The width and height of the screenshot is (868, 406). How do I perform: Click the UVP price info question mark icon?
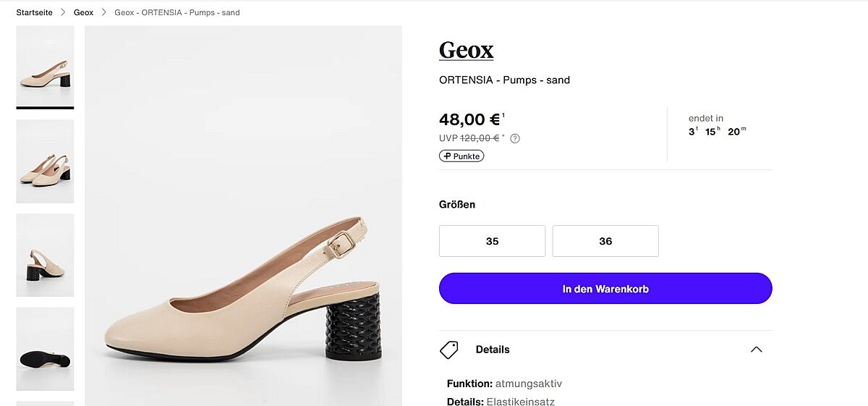pyautogui.click(x=515, y=138)
